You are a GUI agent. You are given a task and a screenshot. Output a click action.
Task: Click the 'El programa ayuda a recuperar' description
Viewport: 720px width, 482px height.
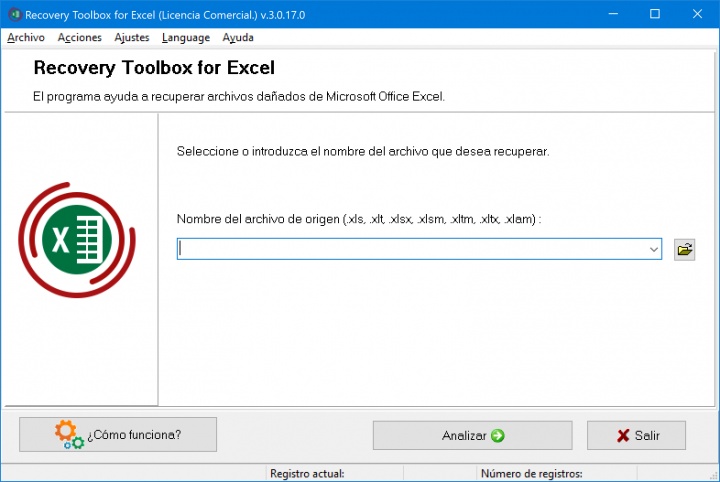[239, 96]
